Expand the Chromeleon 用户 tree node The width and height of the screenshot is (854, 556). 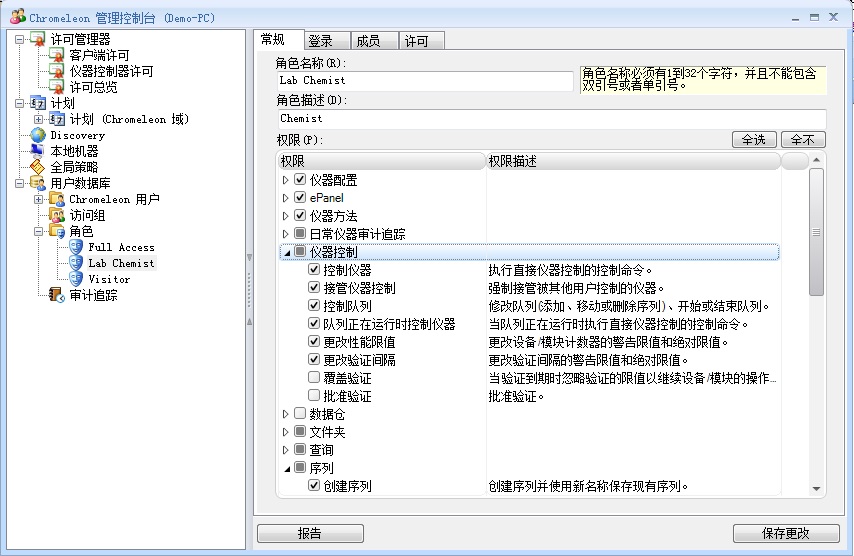(x=39, y=199)
